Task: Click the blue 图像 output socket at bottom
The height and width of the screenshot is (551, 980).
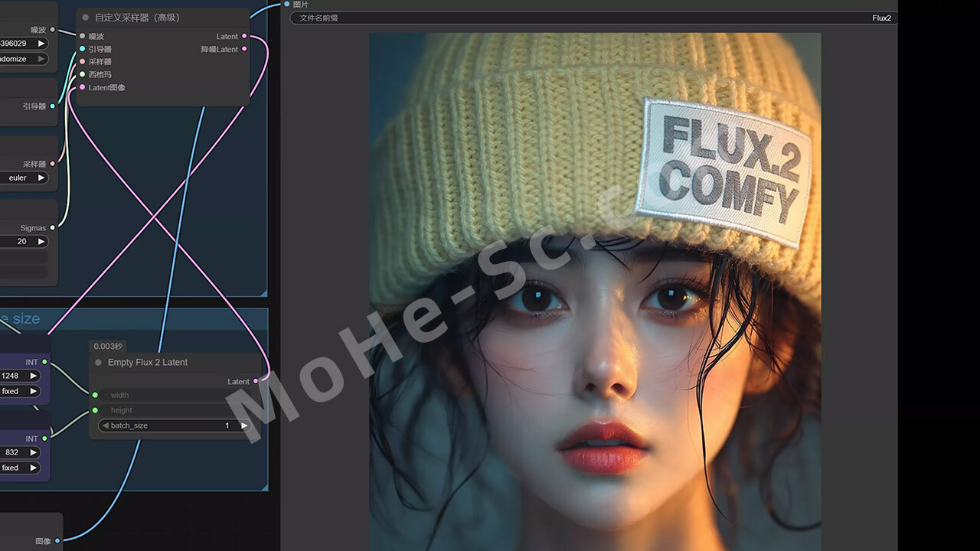Action: point(57,541)
